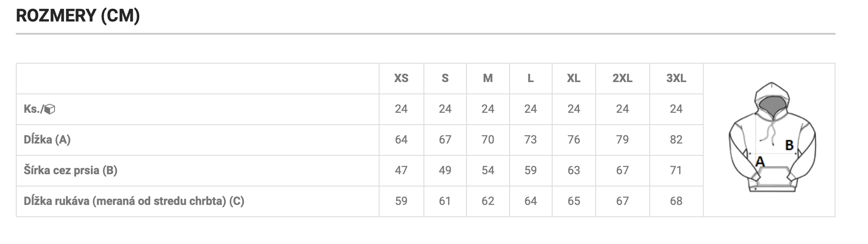Click the letter A on the hoodie diagram

(760, 161)
